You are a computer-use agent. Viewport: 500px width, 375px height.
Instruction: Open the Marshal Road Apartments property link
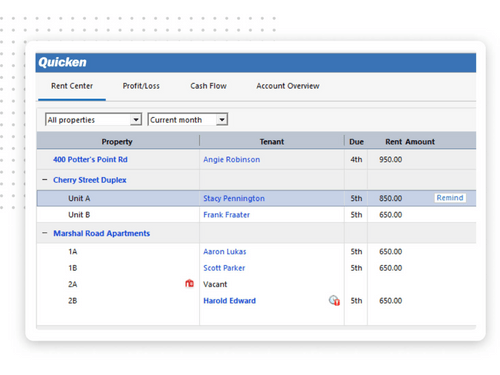point(102,233)
